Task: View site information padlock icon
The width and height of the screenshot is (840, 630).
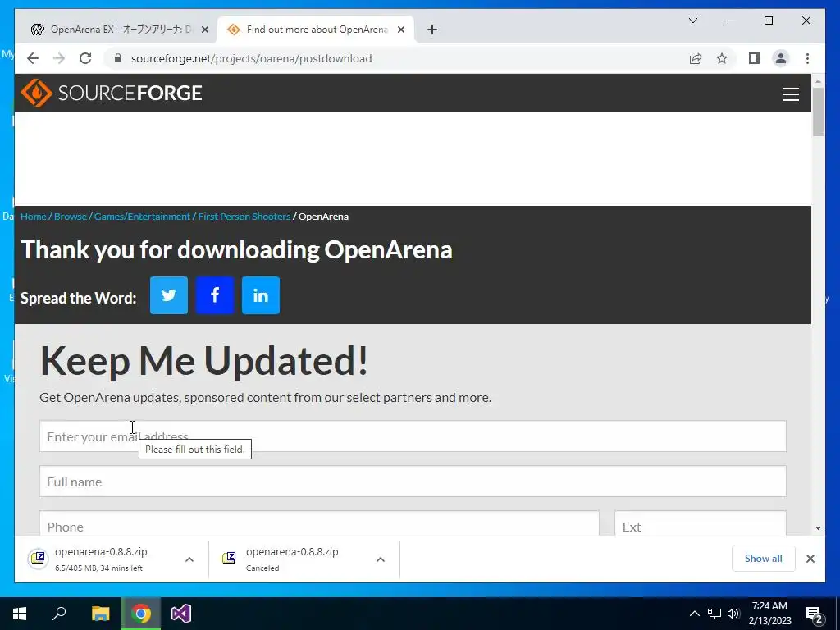Action: pyautogui.click(x=118, y=58)
